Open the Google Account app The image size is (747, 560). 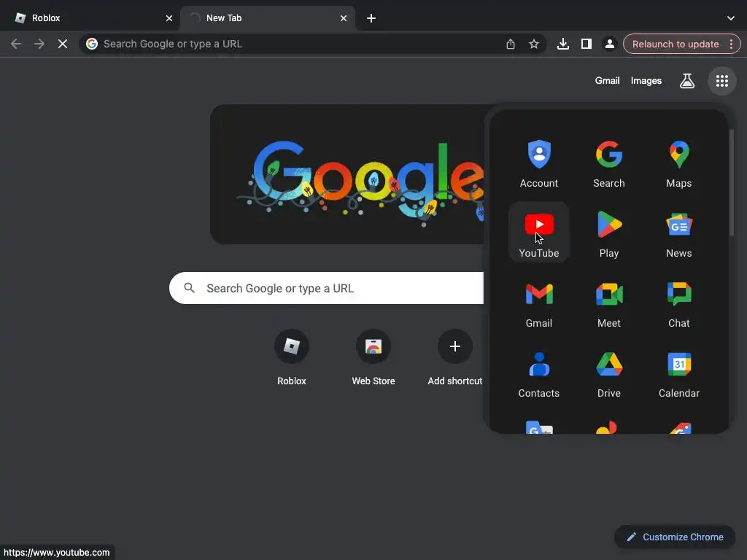[539, 163]
